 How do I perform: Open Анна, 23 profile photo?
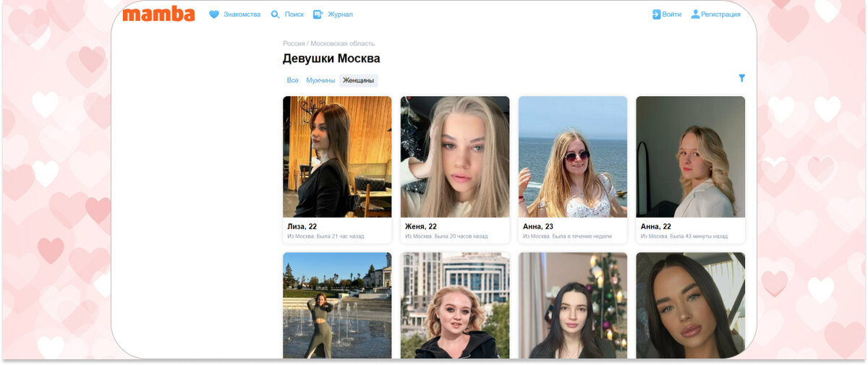573,157
